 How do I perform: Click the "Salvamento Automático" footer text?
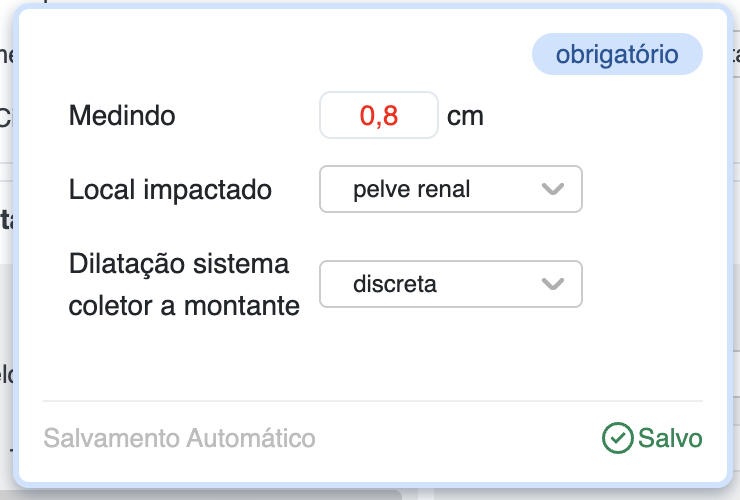(179, 438)
